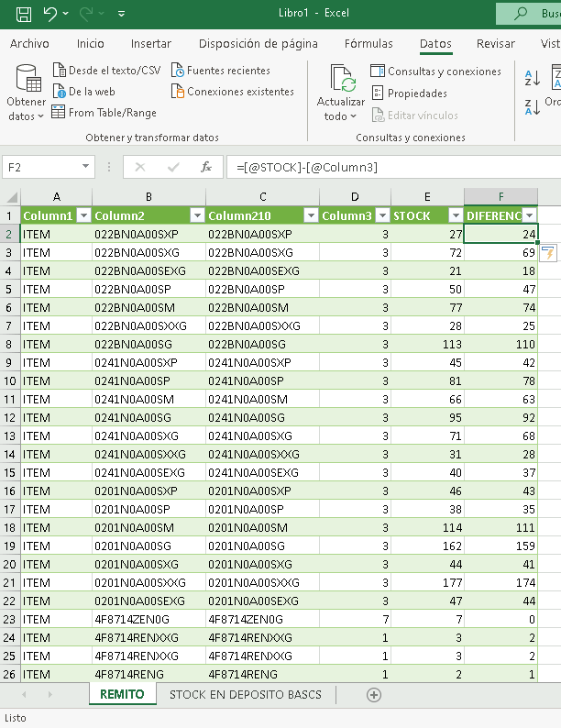This screenshot has height=728, width=561.
Task: Open STOCK column filter dropdown
Action: click(456, 215)
